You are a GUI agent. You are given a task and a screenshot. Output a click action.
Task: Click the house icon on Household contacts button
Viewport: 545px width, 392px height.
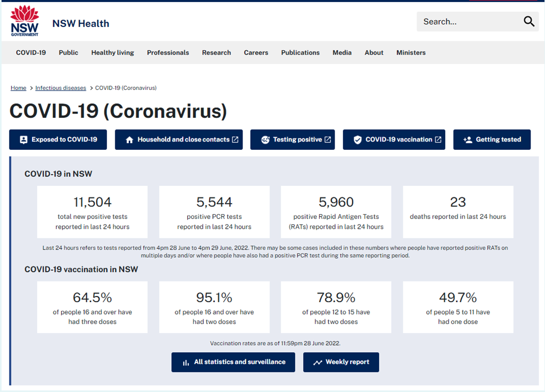click(129, 139)
